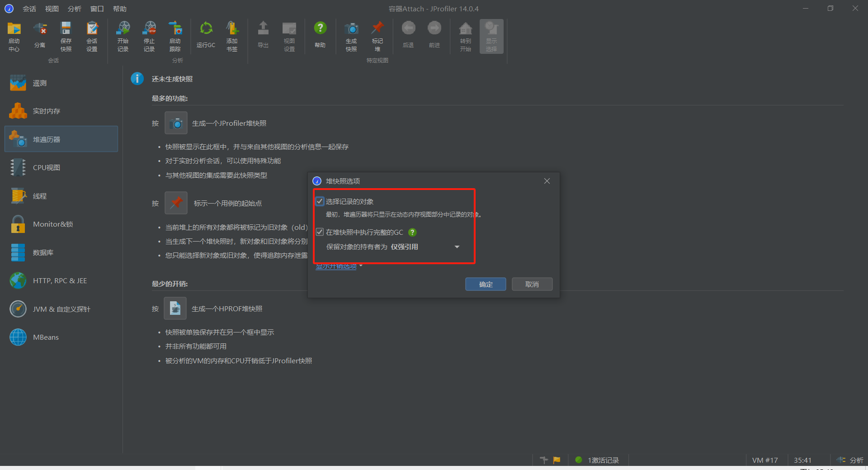The image size is (868, 470).
Task: Open the HTTP, RPC & JEE section
Action: point(61,280)
